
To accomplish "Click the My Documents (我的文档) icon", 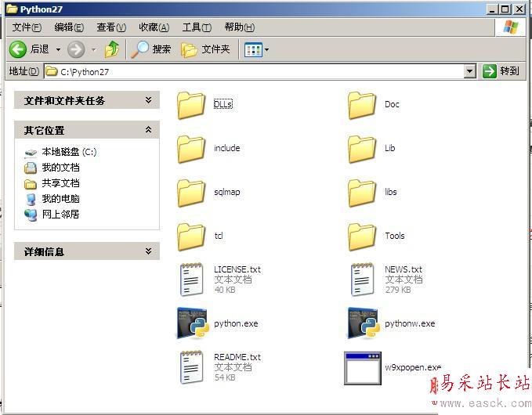I will [31, 168].
